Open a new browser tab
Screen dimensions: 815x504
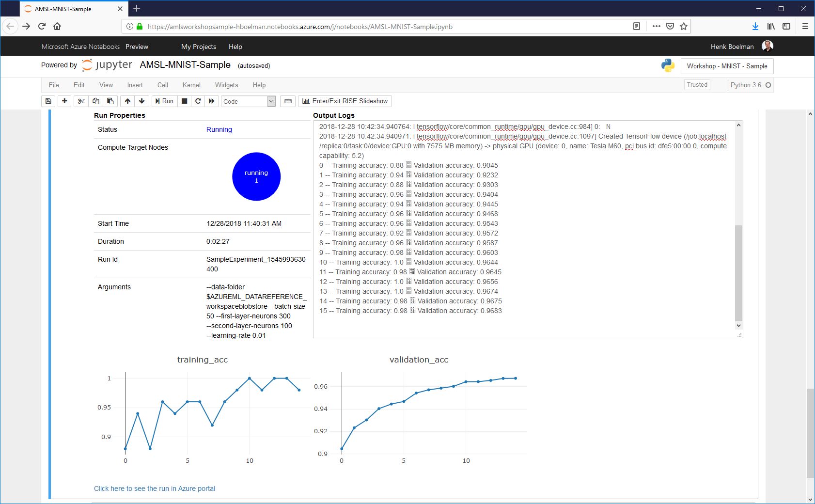tap(137, 8)
